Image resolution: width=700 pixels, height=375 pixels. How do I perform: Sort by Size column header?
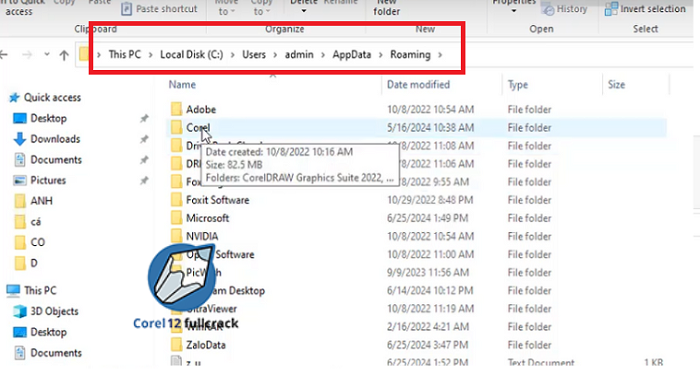(616, 85)
